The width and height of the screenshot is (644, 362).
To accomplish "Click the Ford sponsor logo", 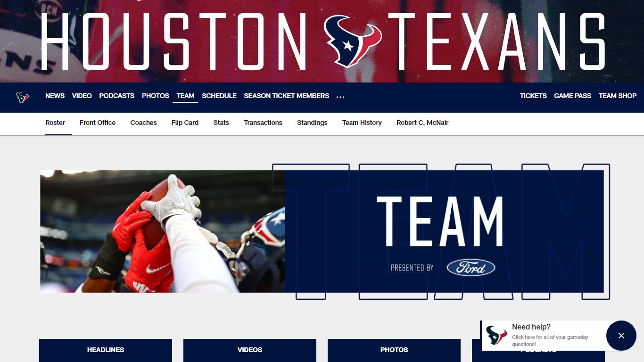I will (x=471, y=267).
